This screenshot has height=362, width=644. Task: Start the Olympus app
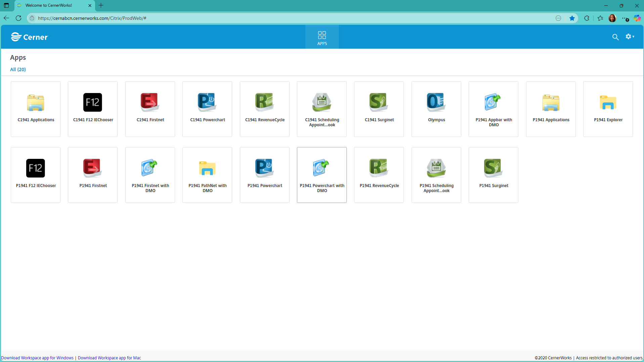(x=436, y=109)
